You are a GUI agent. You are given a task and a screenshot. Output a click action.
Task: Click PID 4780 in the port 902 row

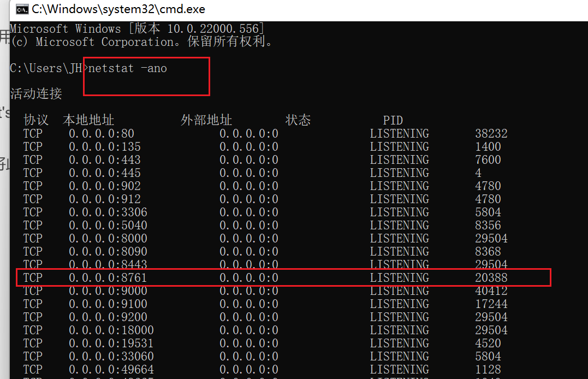[488, 186]
